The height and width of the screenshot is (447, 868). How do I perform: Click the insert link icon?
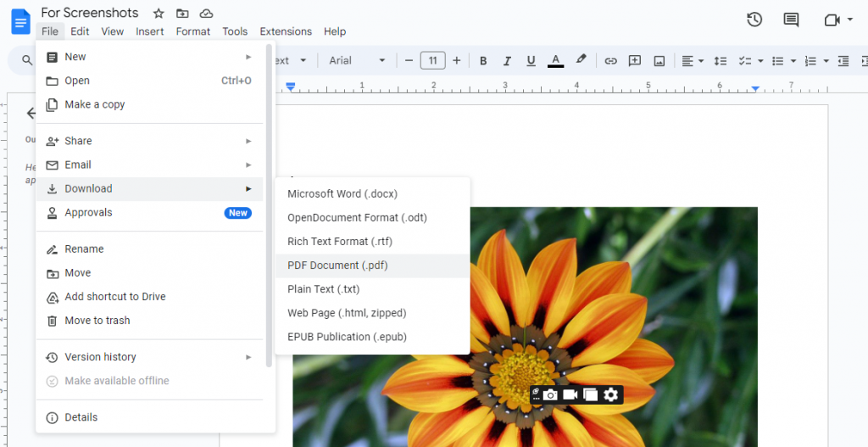click(x=610, y=61)
